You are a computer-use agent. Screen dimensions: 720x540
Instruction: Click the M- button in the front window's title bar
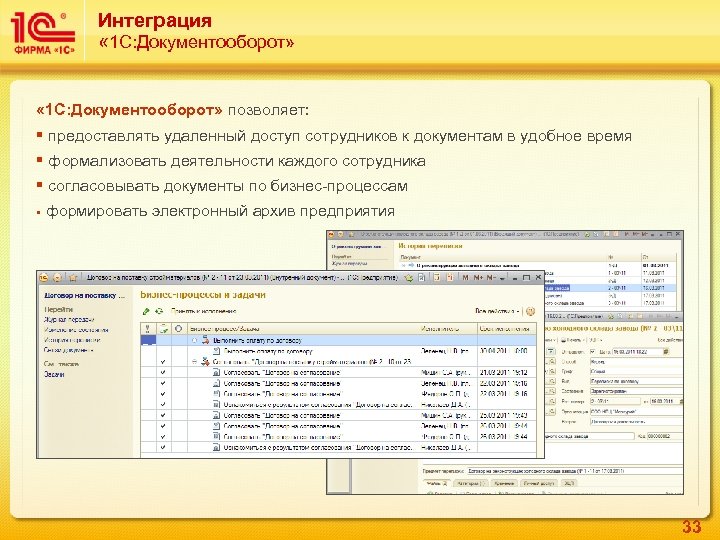pyautogui.click(x=491, y=277)
